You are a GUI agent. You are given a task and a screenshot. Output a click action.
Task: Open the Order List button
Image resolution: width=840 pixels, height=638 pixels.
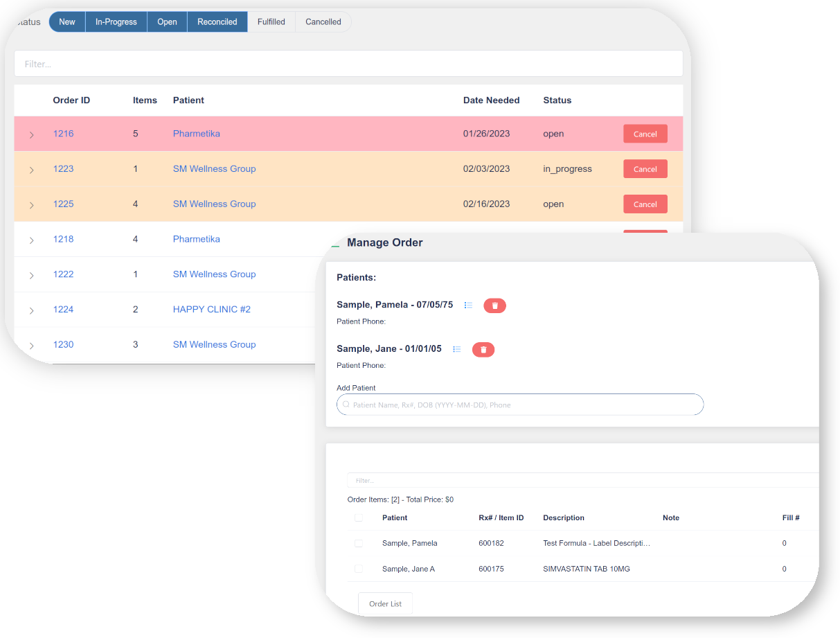pyautogui.click(x=385, y=604)
